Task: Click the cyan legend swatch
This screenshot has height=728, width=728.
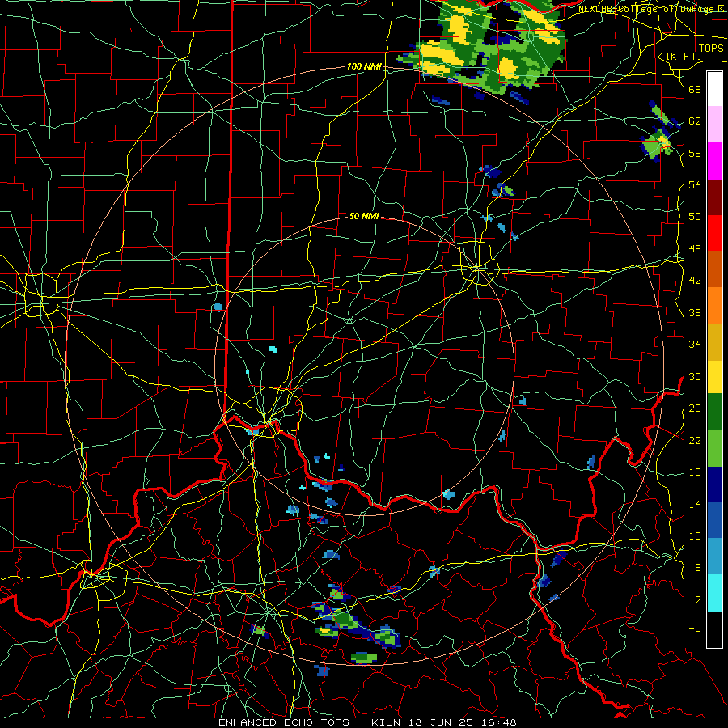Action: pyautogui.click(x=714, y=594)
